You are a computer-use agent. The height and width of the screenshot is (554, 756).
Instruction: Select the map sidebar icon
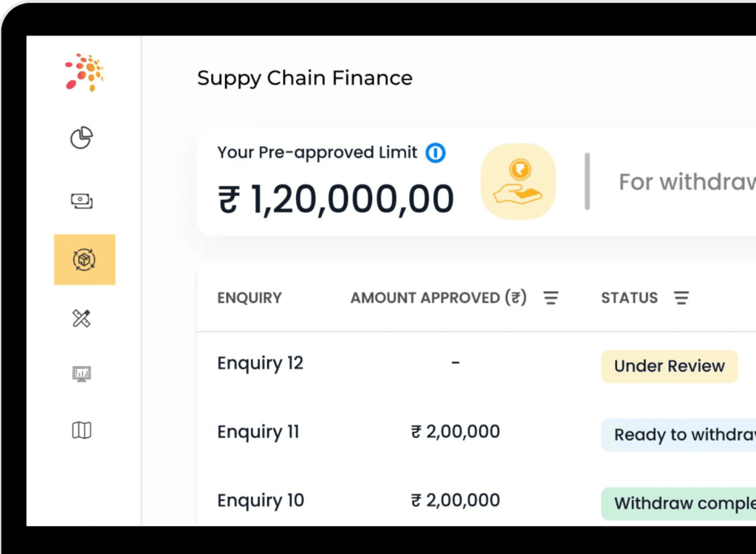click(x=82, y=430)
